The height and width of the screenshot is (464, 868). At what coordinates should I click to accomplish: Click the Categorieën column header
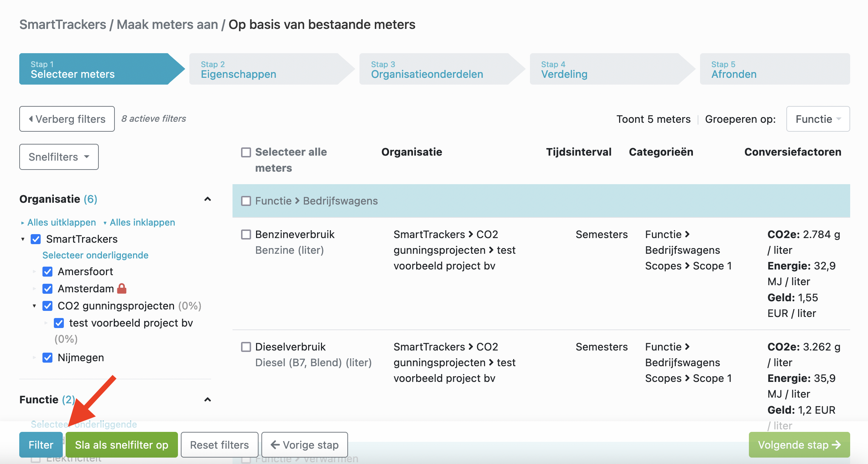[x=661, y=152]
